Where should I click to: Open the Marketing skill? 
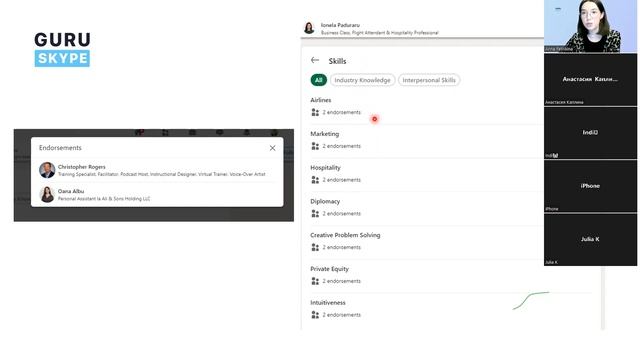click(324, 134)
